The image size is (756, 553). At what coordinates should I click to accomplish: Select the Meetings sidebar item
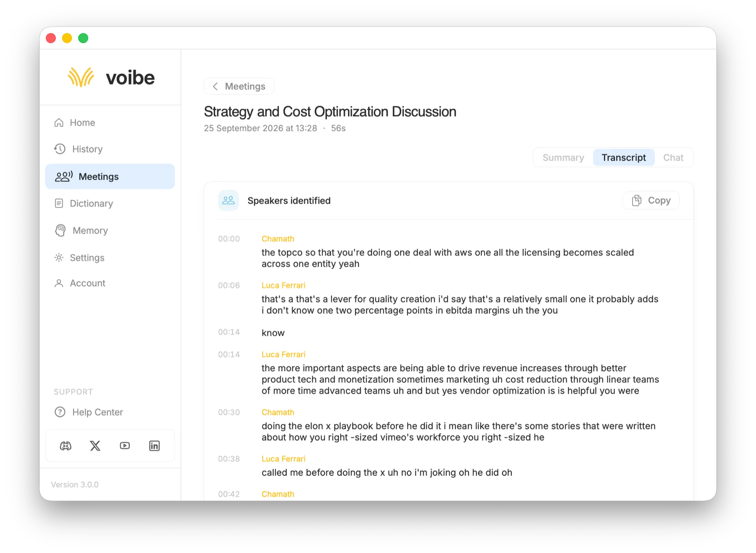[x=110, y=176]
